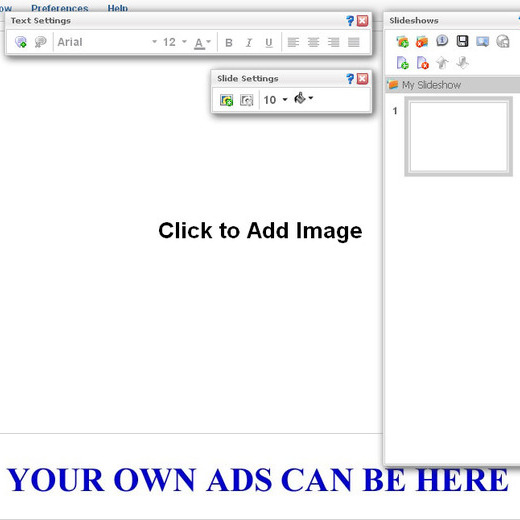Viewport: 520px width, 520px height.
Task: Click the 'Click to Add Image' text
Action: (x=260, y=231)
